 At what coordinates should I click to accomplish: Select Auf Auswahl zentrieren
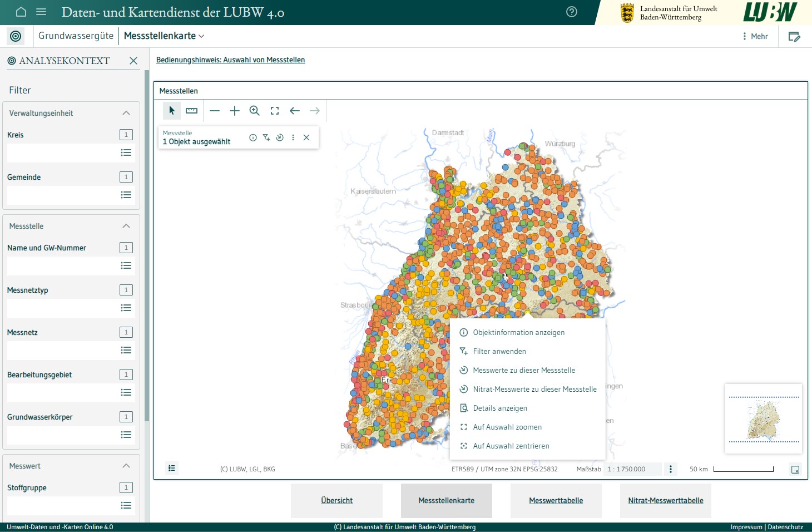[x=527, y=446]
